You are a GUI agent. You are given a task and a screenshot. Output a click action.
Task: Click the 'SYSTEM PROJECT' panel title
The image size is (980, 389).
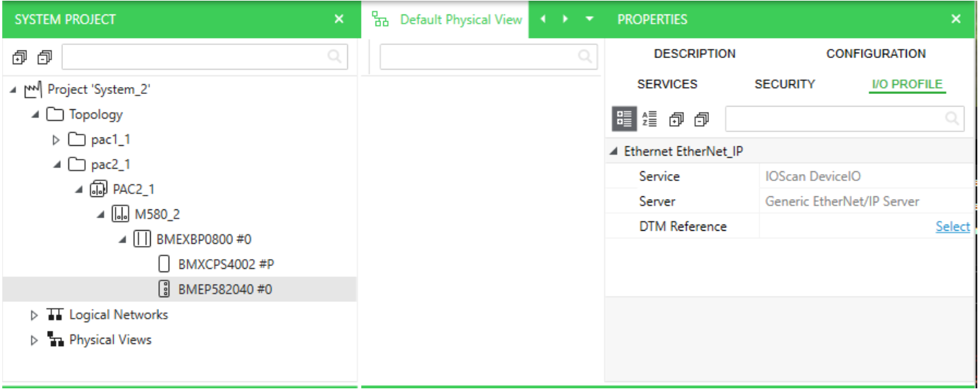65,19
